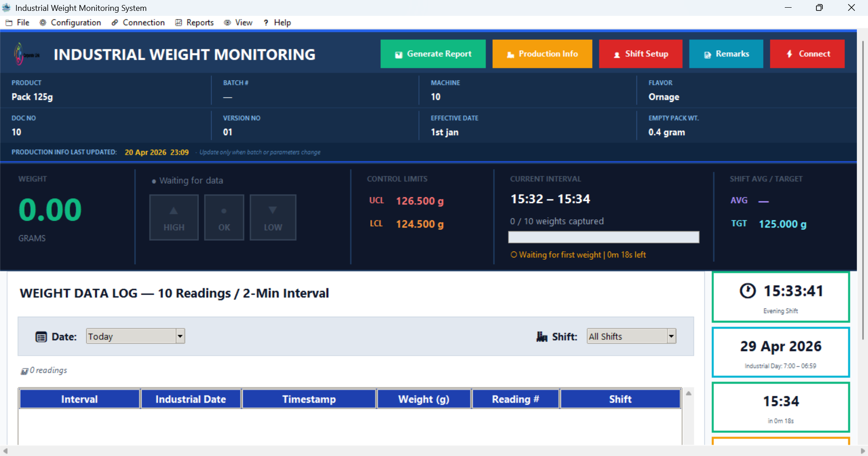Open the Configuration menu
Viewport: 868px width, 456px height.
(70, 23)
